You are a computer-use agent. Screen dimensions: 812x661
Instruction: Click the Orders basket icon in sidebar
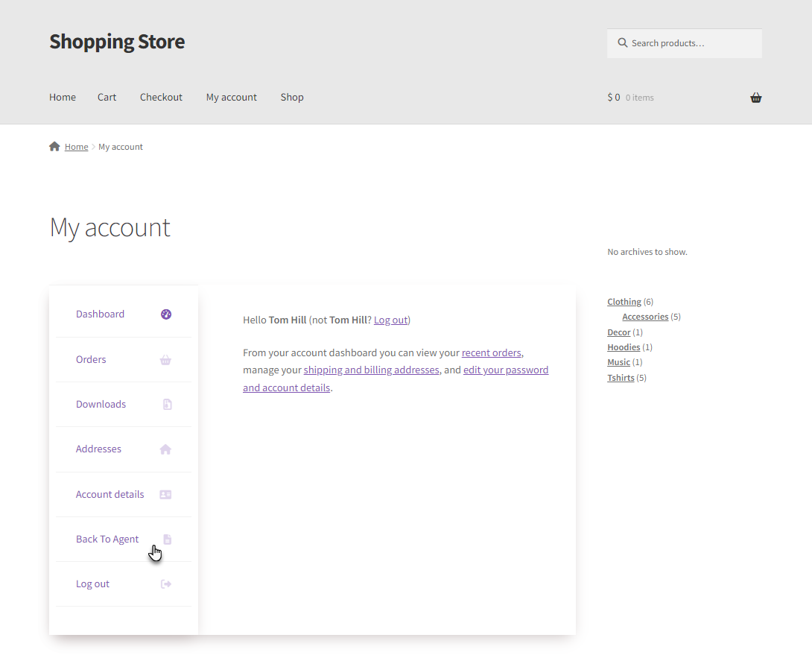point(165,360)
